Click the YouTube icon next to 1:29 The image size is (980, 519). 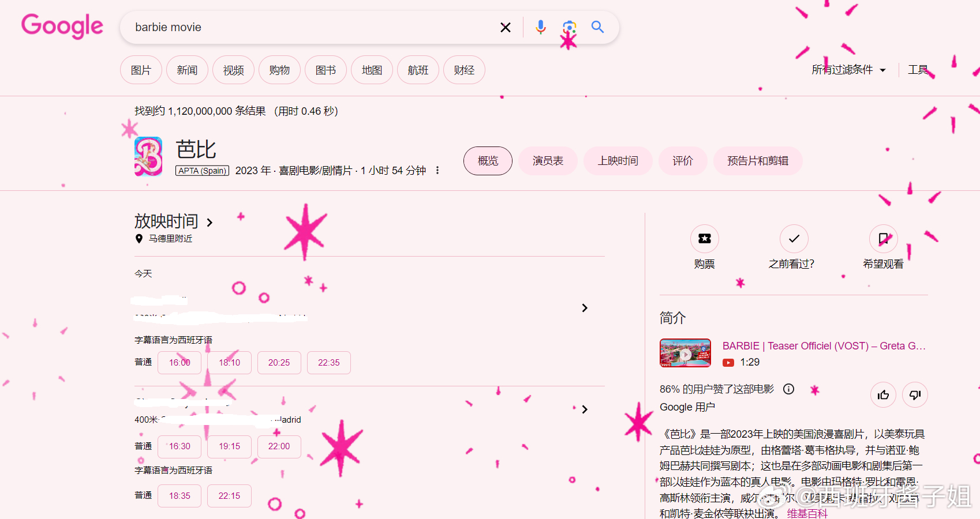728,363
